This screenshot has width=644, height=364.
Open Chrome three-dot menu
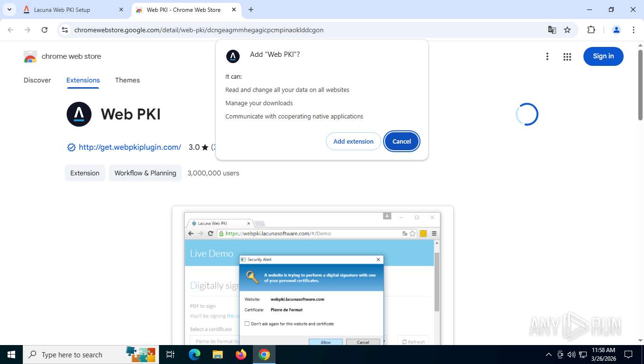pos(634,30)
